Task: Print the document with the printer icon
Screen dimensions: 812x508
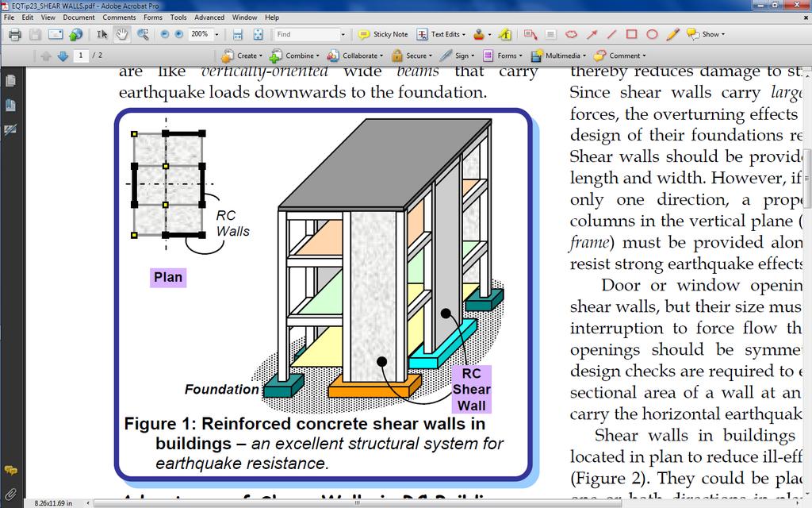Action: [14, 35]
